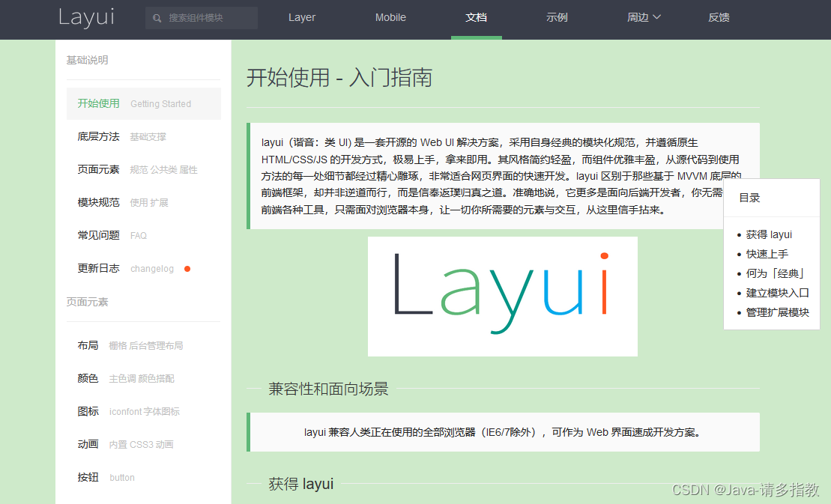Open the 颜色 color matching page
This screenshot has height=504, width=831.
pyautogui.click(x=88, y=378)
